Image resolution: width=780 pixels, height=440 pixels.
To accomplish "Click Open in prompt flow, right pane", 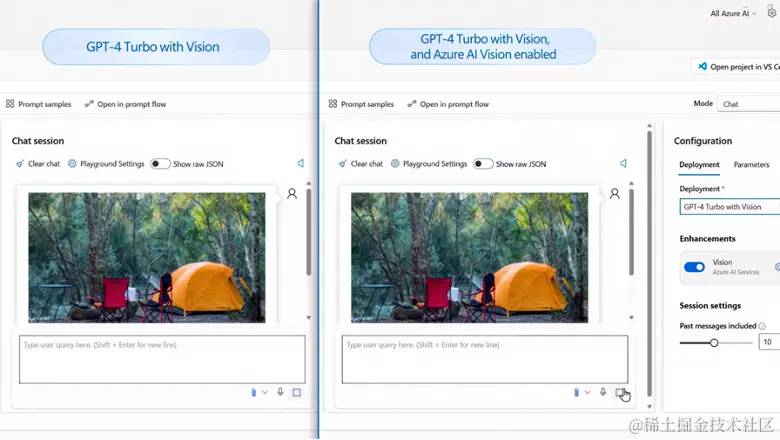I will pyautogui.click(x=448, y=104).
